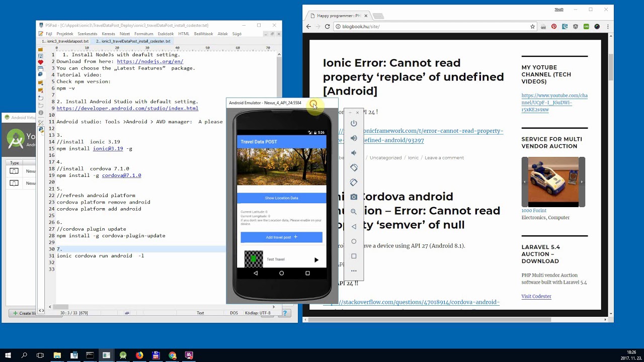Viewport: 644px width, 362px height.
Task: Open a new Chrome tab
Action: [x=378, y=16]
